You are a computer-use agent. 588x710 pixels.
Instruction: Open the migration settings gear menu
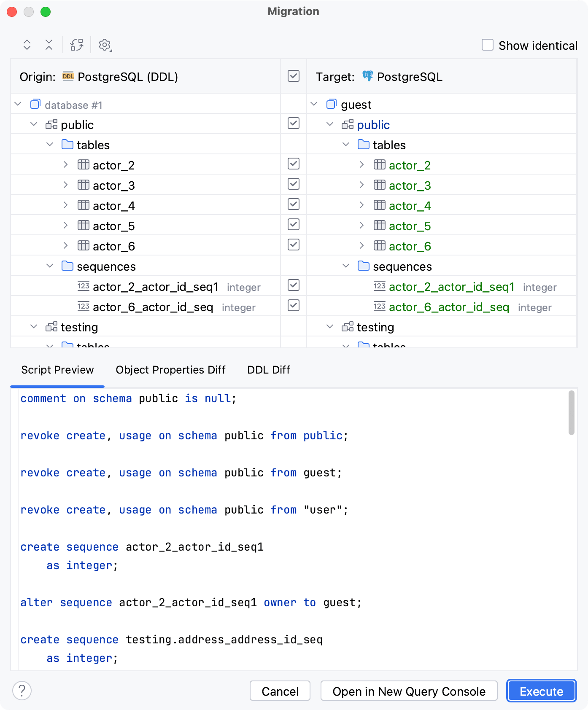coord(105,45)
